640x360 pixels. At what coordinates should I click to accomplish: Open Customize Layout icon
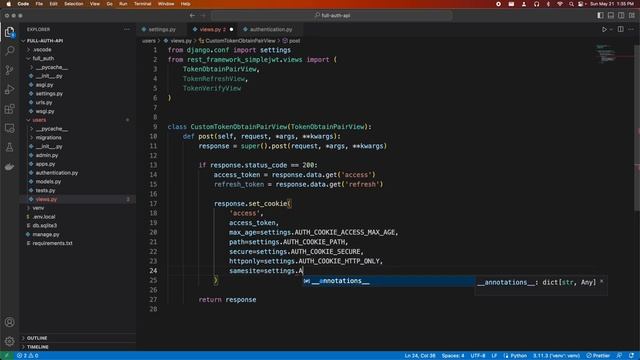(x=631, y=16)
